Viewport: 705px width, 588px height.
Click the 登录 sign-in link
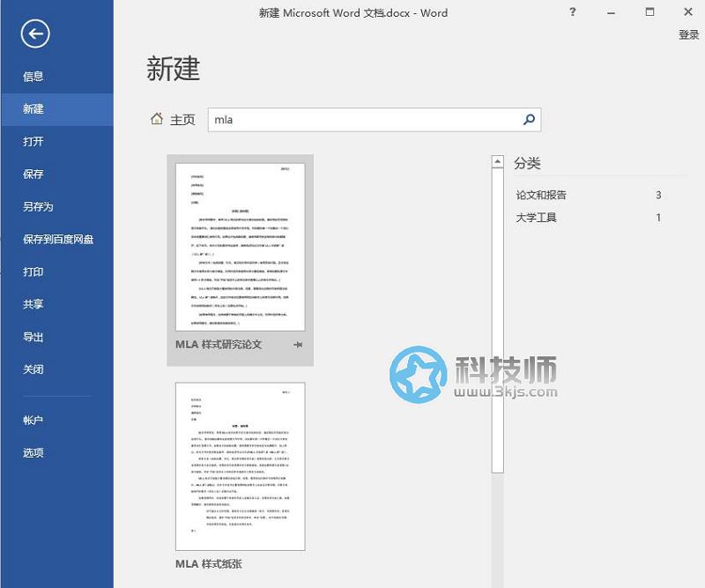tap(688, 34)
